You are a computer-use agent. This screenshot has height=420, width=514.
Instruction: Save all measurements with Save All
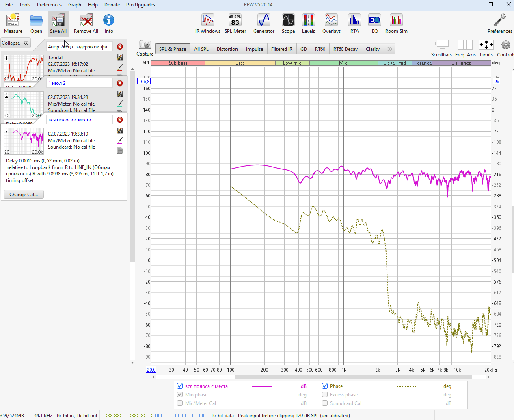coord(58,24)
